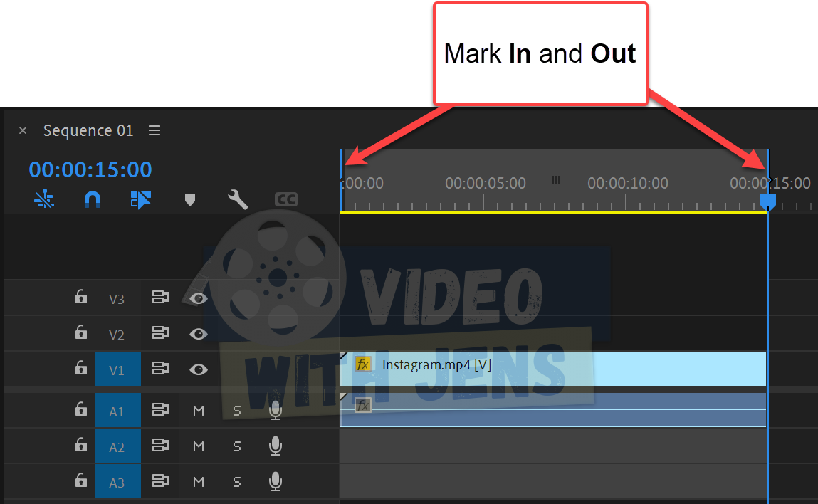The image size is (818, 504).
Task: Open Sequence 01 panel menu
Action: 154,130
